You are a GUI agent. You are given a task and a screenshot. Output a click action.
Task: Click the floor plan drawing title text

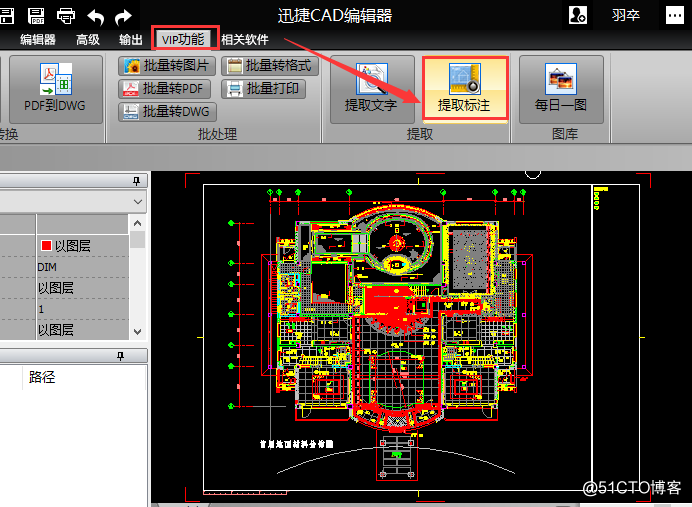(x=296, y=444)
